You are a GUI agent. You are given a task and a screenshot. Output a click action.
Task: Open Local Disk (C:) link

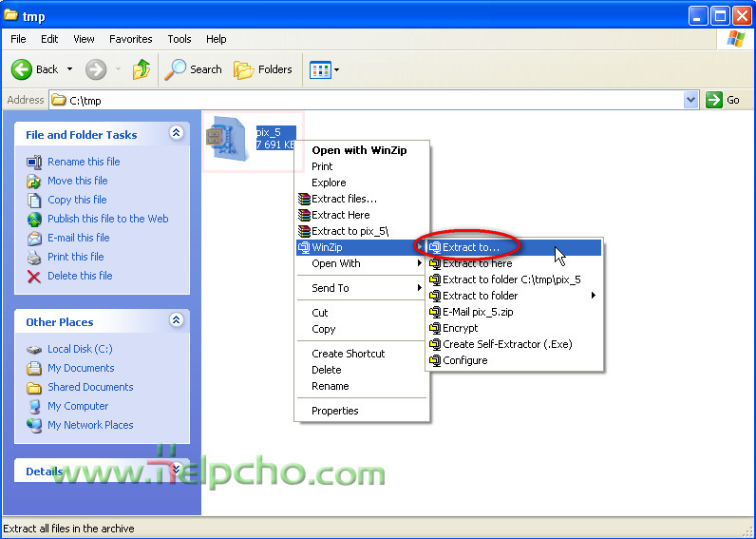pyautogui.click(x=80, y=349)
